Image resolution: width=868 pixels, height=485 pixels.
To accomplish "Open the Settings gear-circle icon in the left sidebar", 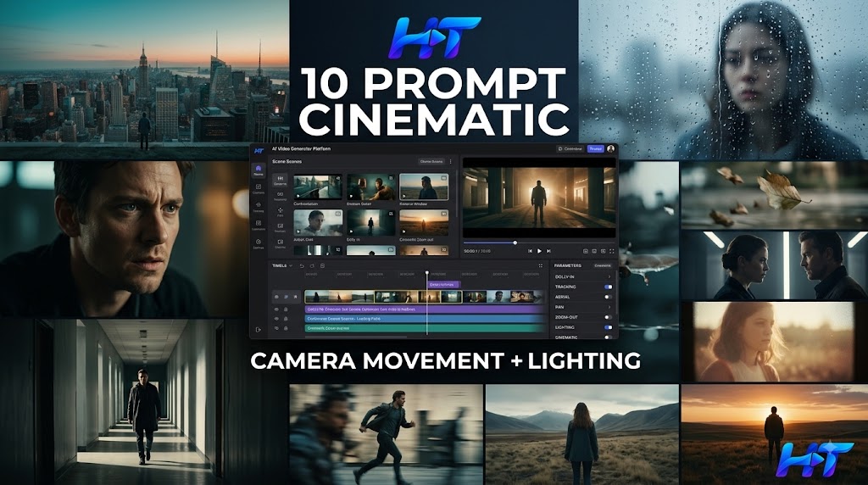I will (x=258, y=242).
